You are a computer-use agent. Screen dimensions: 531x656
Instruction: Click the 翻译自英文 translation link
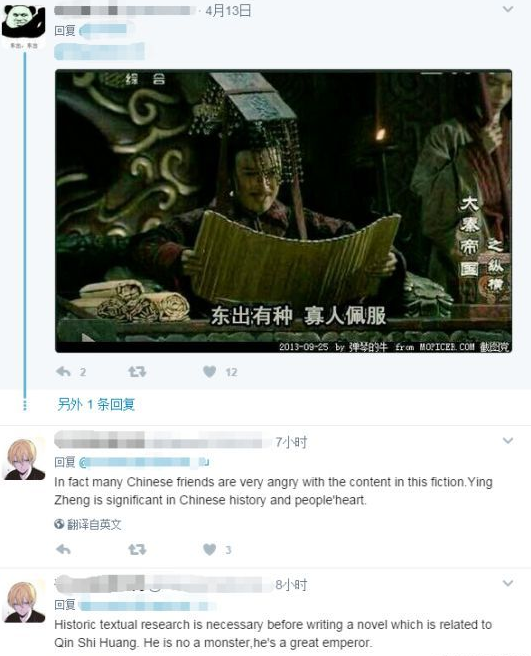94,524
